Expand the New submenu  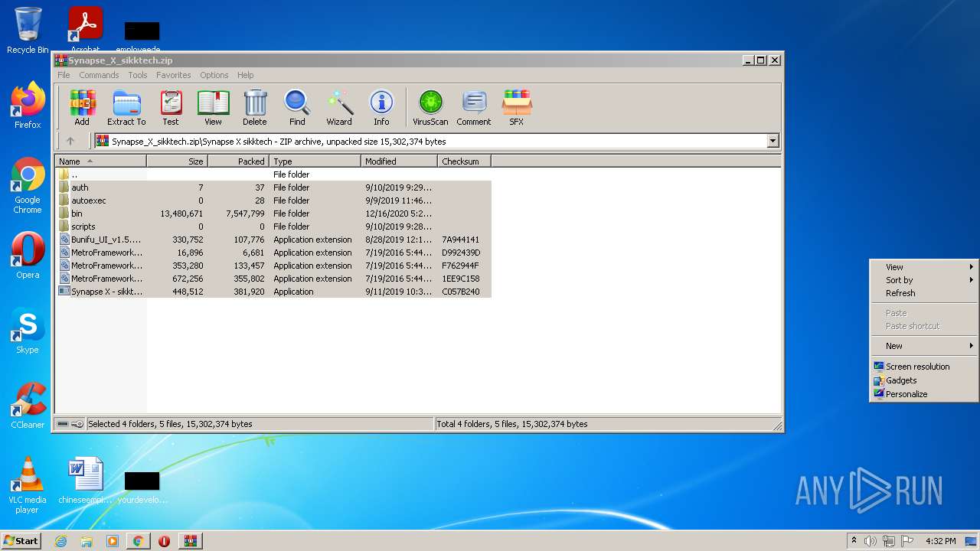click(925, 346)
